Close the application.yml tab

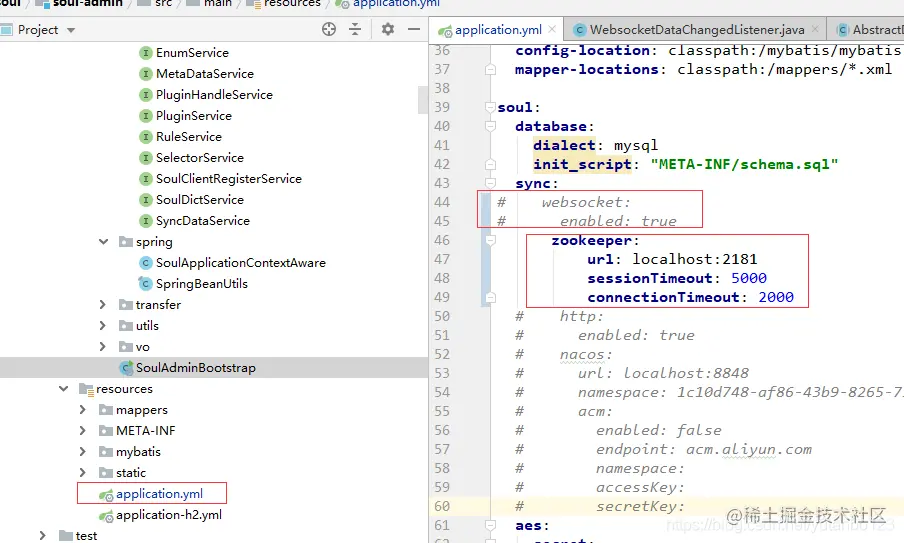552,29
